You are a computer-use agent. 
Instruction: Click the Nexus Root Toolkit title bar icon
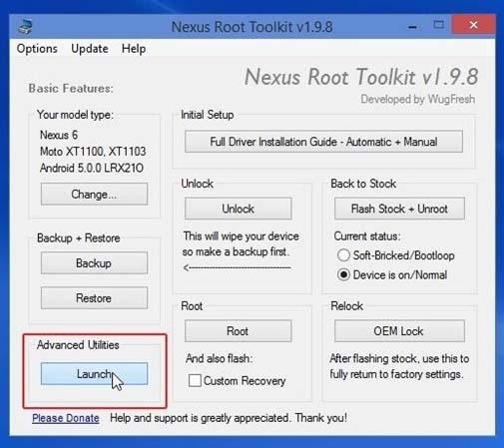25,27
